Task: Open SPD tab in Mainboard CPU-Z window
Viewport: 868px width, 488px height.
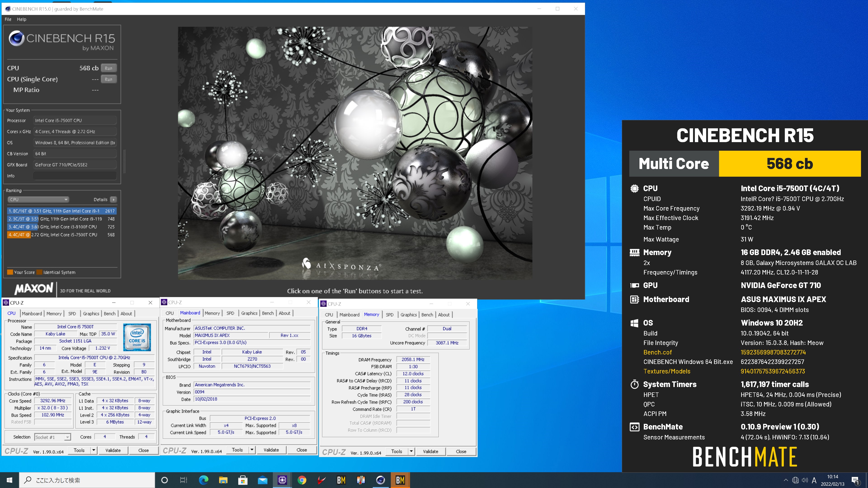Action: [230, 313]
